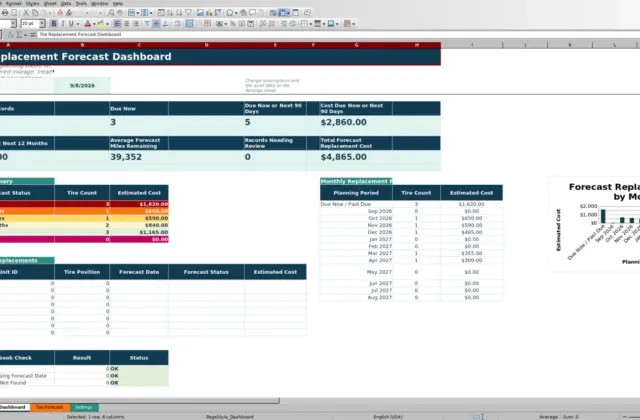
Task: Open the Tools menu
Action: [81, 3]
